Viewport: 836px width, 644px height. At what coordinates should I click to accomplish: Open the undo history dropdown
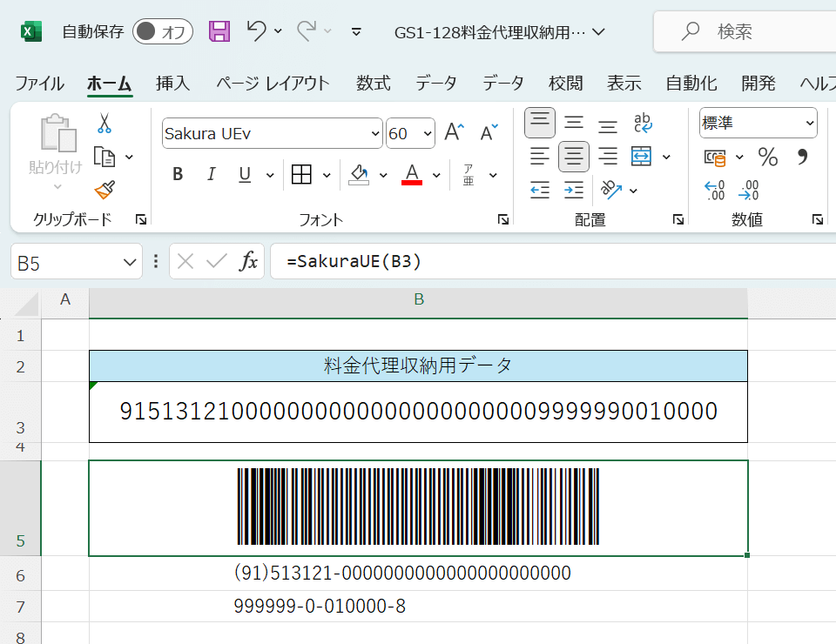point(279,31)
